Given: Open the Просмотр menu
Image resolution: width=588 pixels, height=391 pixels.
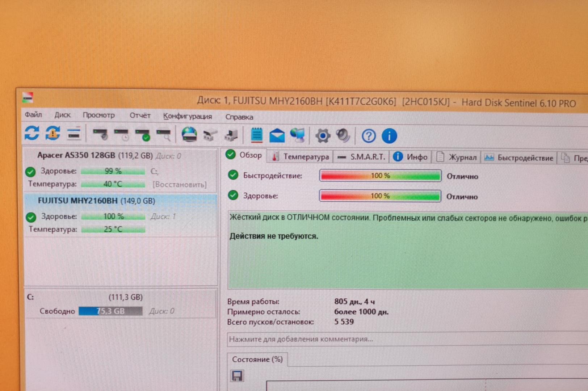Looking at the screenshot, I should pos(98,115).
